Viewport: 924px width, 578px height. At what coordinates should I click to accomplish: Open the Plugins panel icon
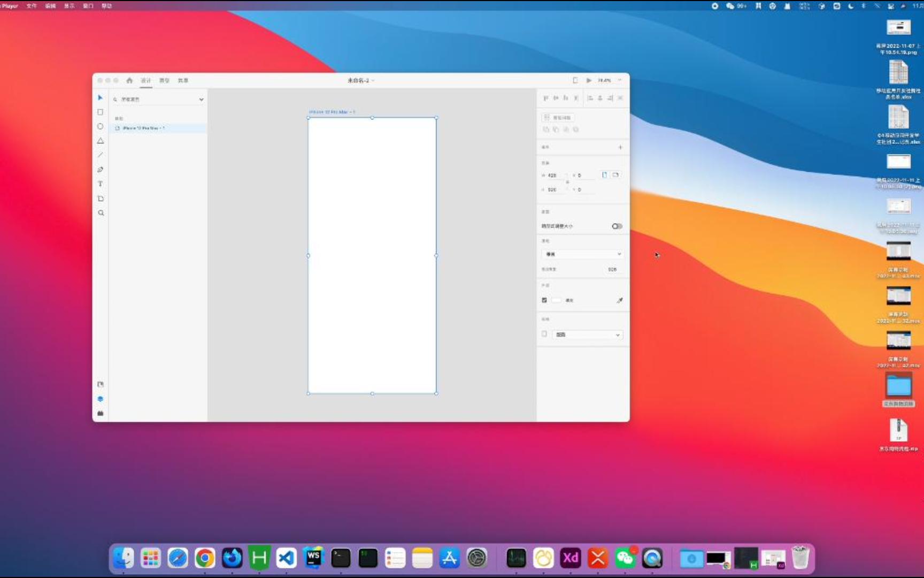click(x=100, y=413)
